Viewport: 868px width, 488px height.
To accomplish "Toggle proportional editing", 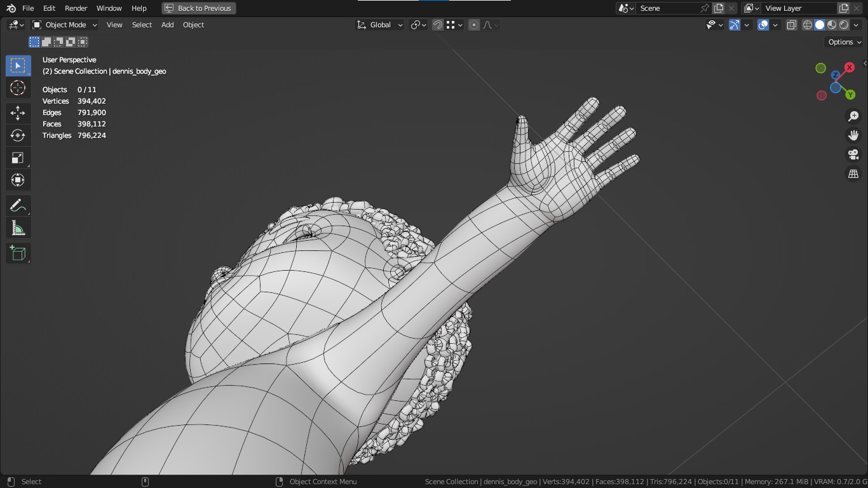I will (x=474, y=25).
